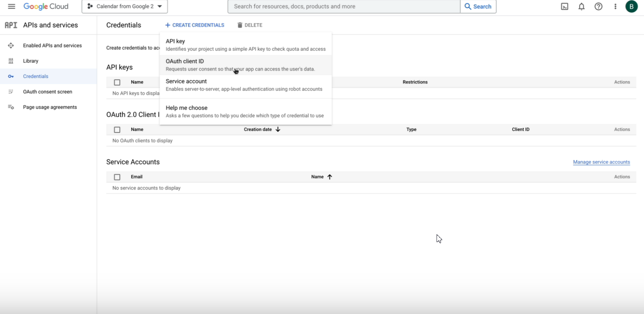The width and height of the screenshot is (644, 314).
Task: Click the Service Accounts section heading
Action: (133, 162)
